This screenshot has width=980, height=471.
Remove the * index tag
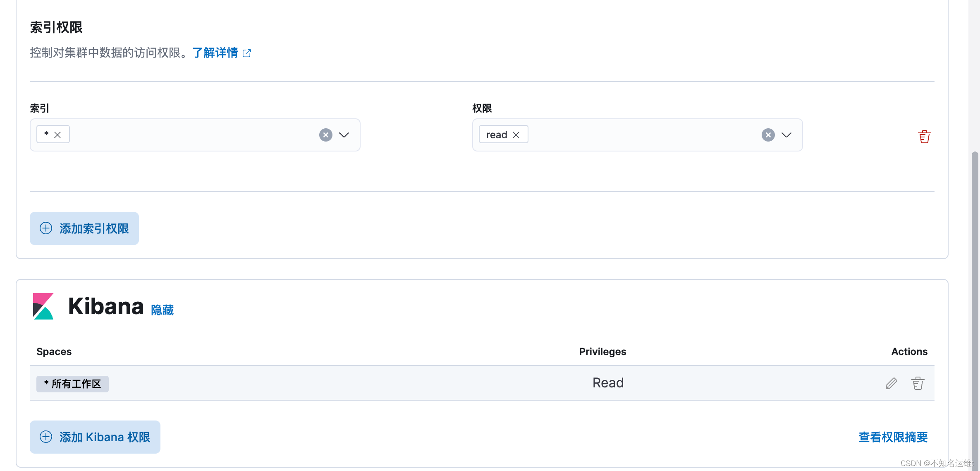[57, 135]
